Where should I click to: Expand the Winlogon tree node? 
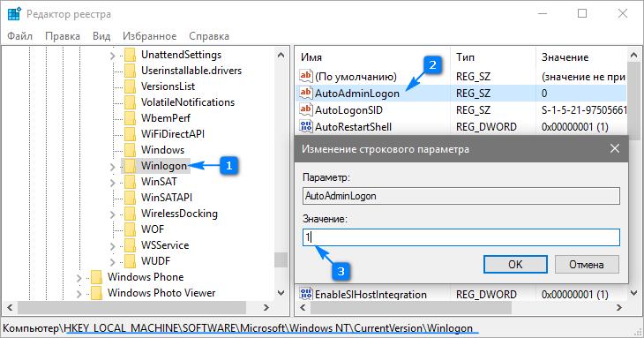(113, 166)
